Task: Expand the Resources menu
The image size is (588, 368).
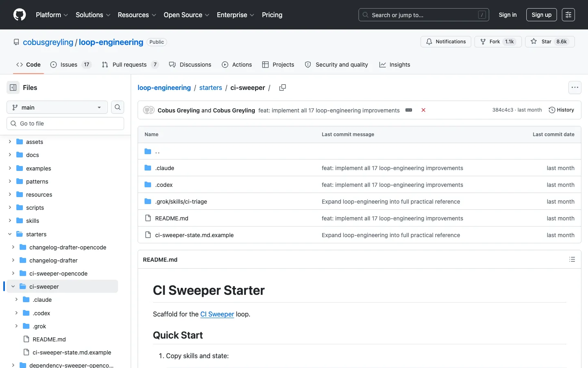Action: 137,15
